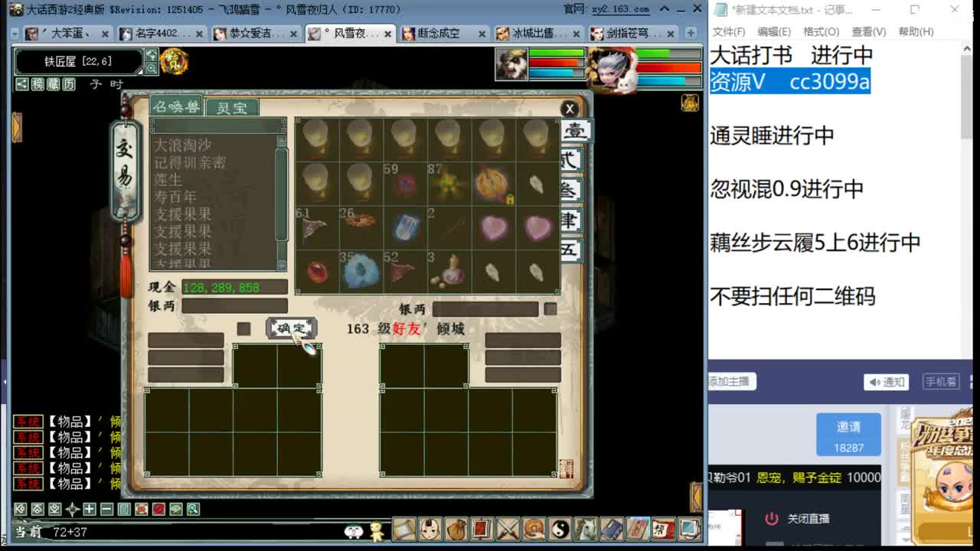Click the item stack numbered 59
980x551 pixels.
pos(405,184)
